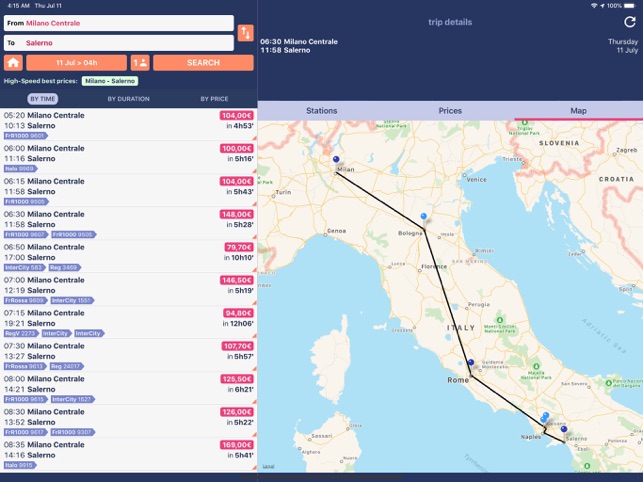Tap the 79,70€ price badge
The image size is (643, 482).
click(239, 247)
